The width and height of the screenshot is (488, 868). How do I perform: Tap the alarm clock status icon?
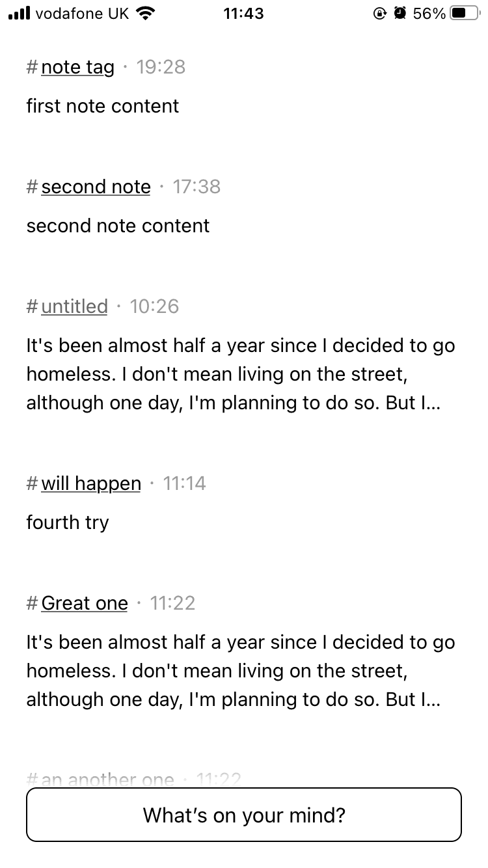click(400, 14)
